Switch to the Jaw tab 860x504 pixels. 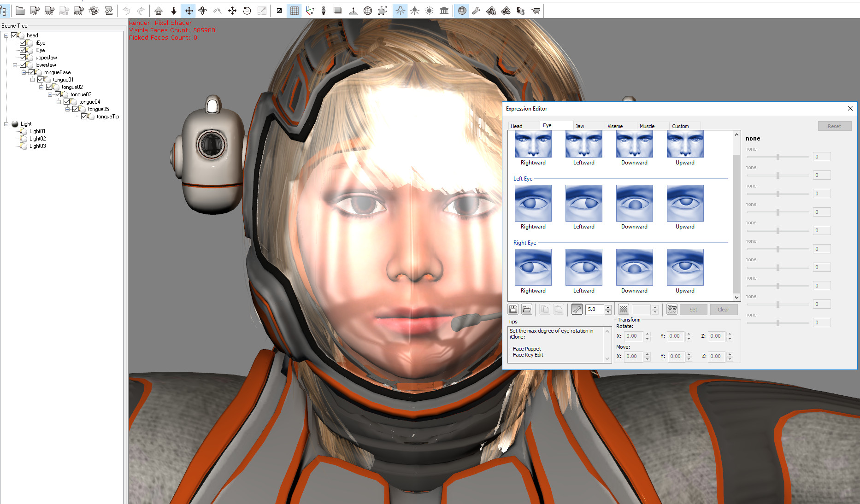click(589, 126)
